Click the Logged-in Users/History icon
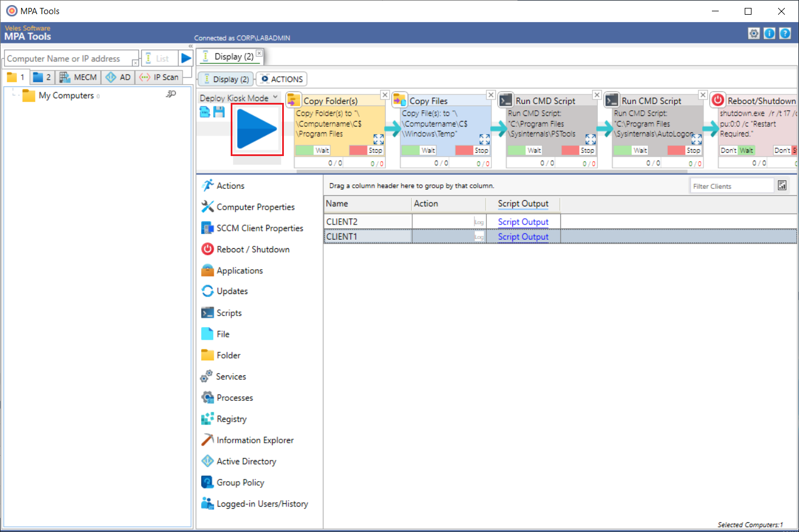The image size is (799, 532). point(208,503)
